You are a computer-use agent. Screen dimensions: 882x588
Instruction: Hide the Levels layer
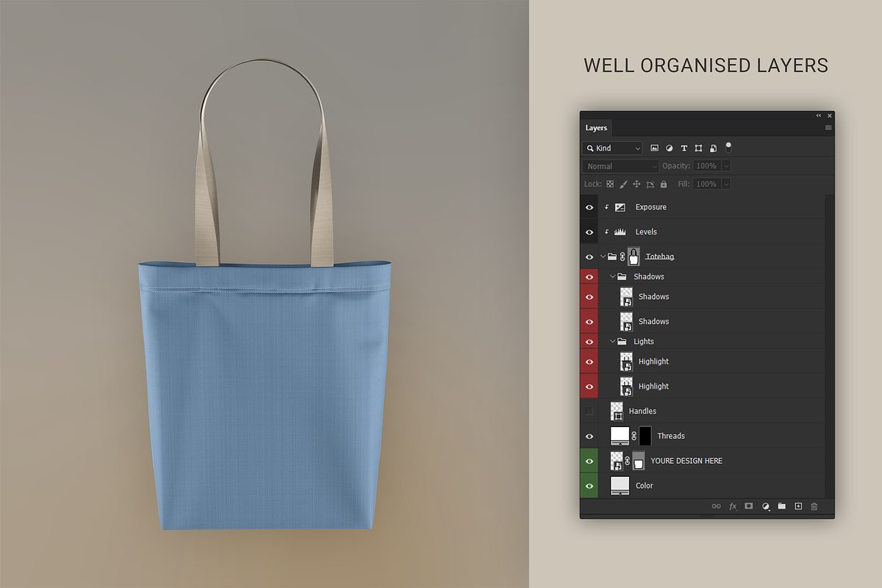point(589,232)
